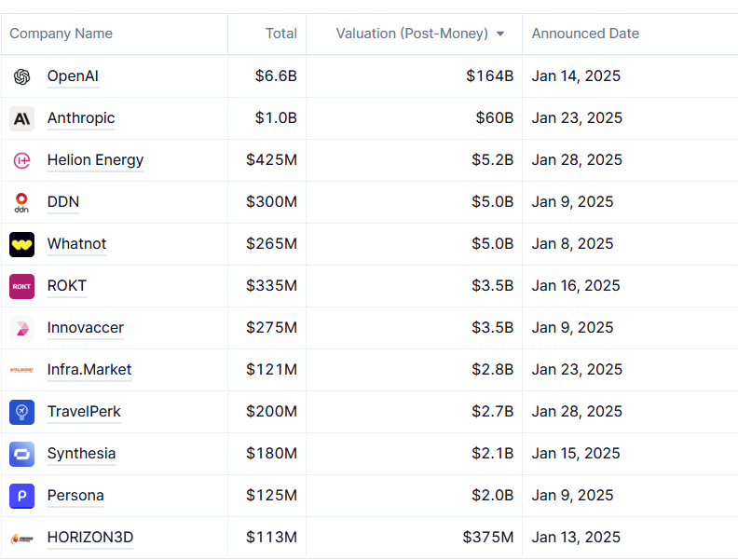This screenshot has height=560, width=738.
Task: Click the HORIZON3D logo icon
Action: pos(21,538)
